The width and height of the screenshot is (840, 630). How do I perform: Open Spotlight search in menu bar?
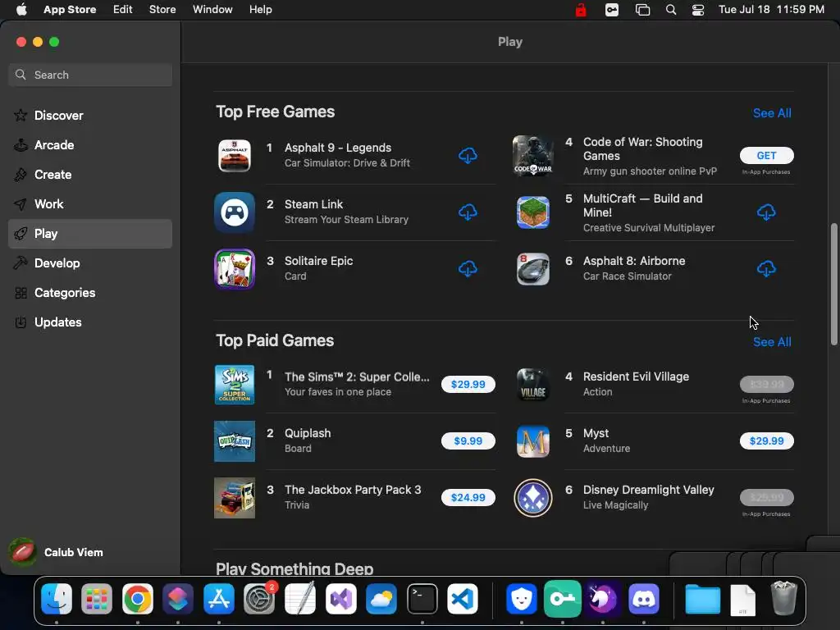pyautogui.click(x=671, y=10)
